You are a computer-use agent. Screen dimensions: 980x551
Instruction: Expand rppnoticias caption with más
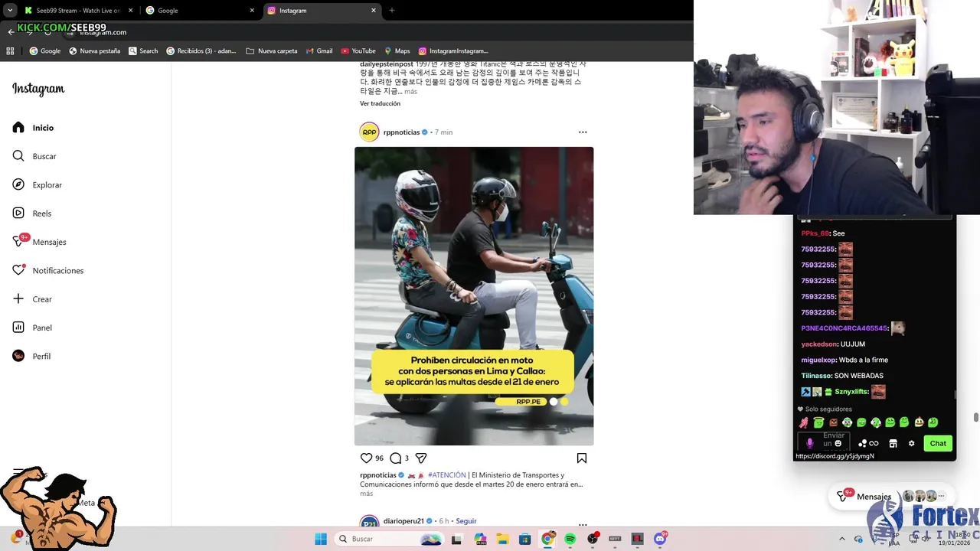pos(366,494)
